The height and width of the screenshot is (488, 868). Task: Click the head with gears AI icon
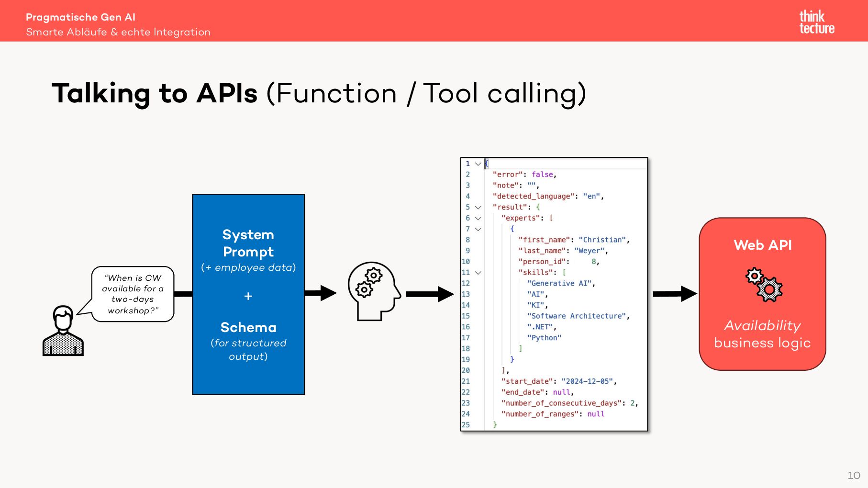click(374, 291)
